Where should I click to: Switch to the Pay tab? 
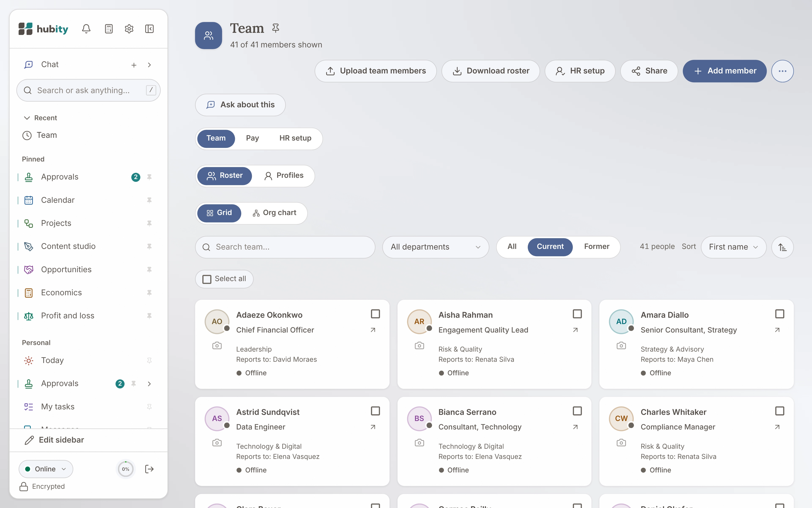pos(252,138)
